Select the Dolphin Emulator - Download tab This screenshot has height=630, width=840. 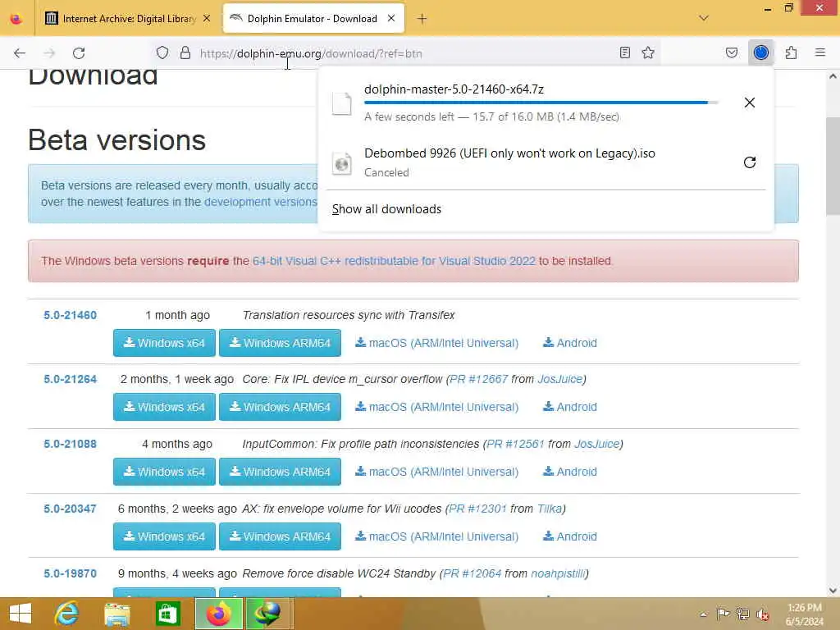pyautogui.click(x=313, y=18)
